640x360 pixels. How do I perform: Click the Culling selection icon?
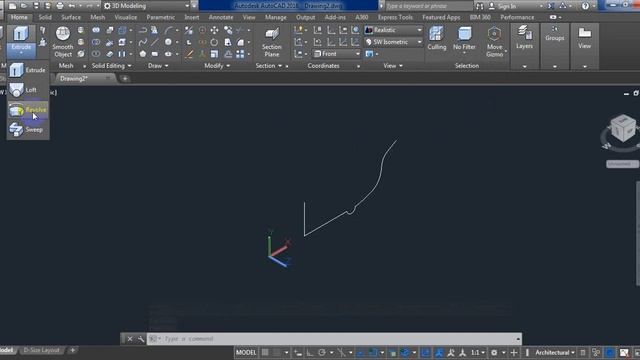pos(436,38)
